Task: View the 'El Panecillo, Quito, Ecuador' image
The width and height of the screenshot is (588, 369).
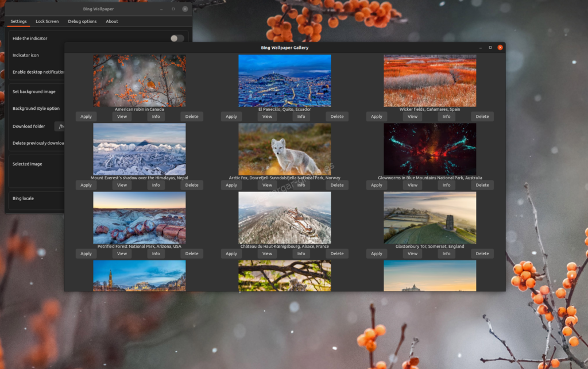Action: (266, 116)
